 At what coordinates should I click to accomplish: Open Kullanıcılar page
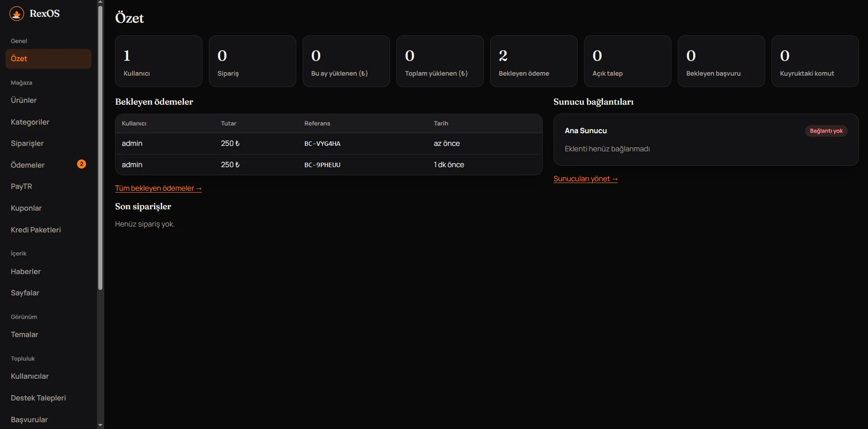48,376
